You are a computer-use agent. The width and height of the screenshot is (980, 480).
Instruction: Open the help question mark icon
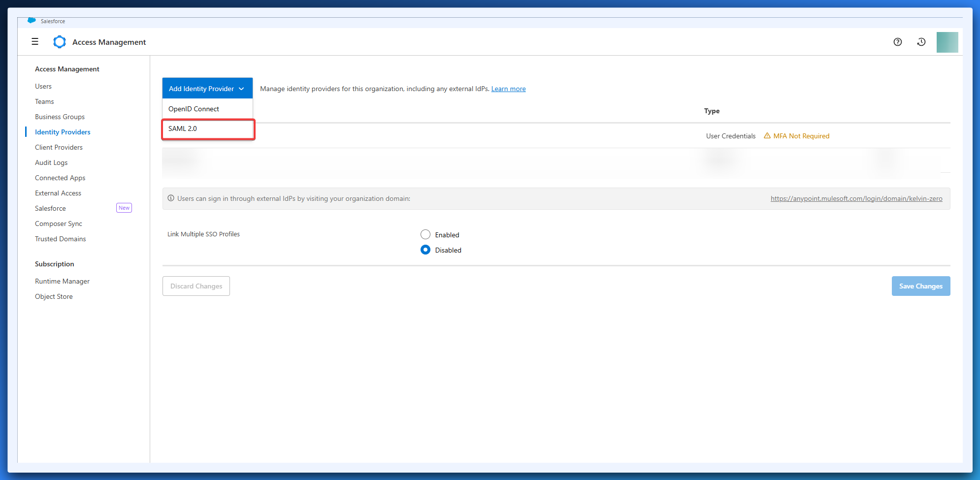click(x=897, y=42)
